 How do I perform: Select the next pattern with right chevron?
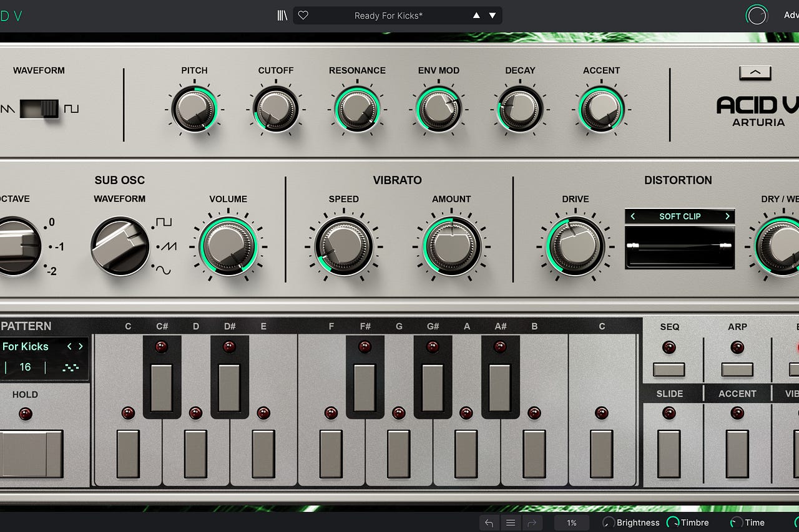tap(81, 346)
